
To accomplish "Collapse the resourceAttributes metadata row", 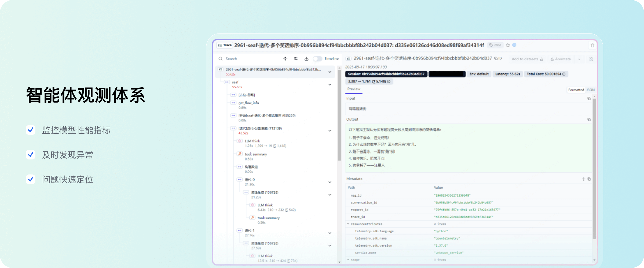I will 348,224.
